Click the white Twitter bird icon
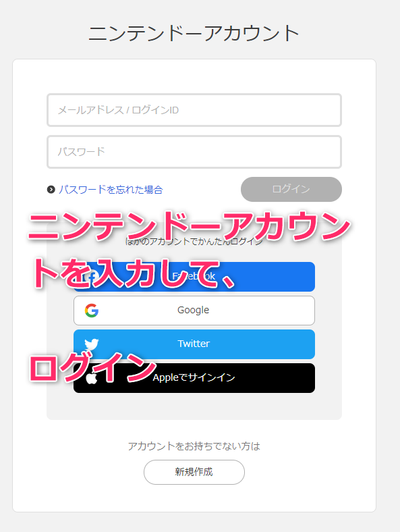This screenshot has height=532, width=400. click(x=92, y=344)
